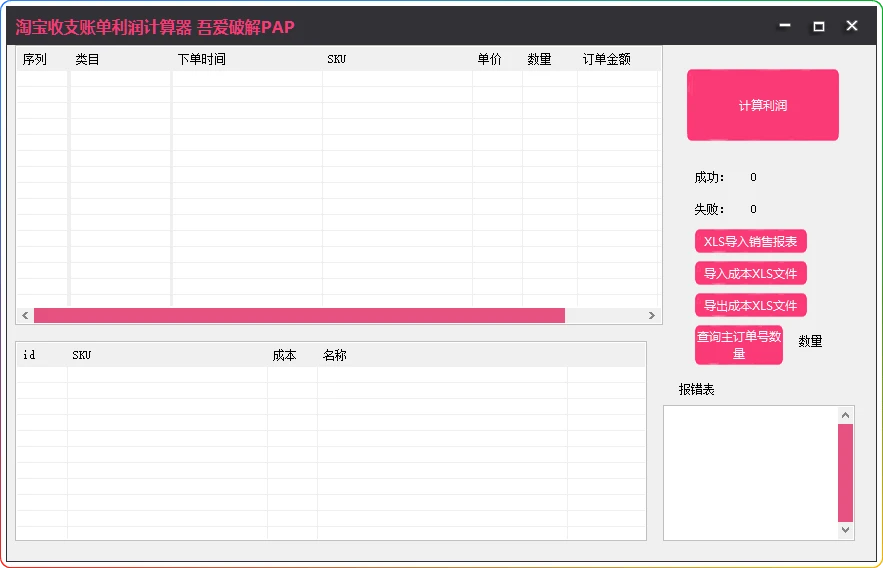
Task: Click down arrow of 报错表 scrollbar
Action: pyautogui.click(x=845, y=530)
